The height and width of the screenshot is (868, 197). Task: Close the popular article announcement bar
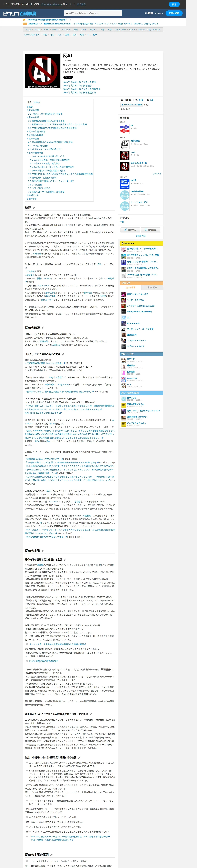click(71, 20)
